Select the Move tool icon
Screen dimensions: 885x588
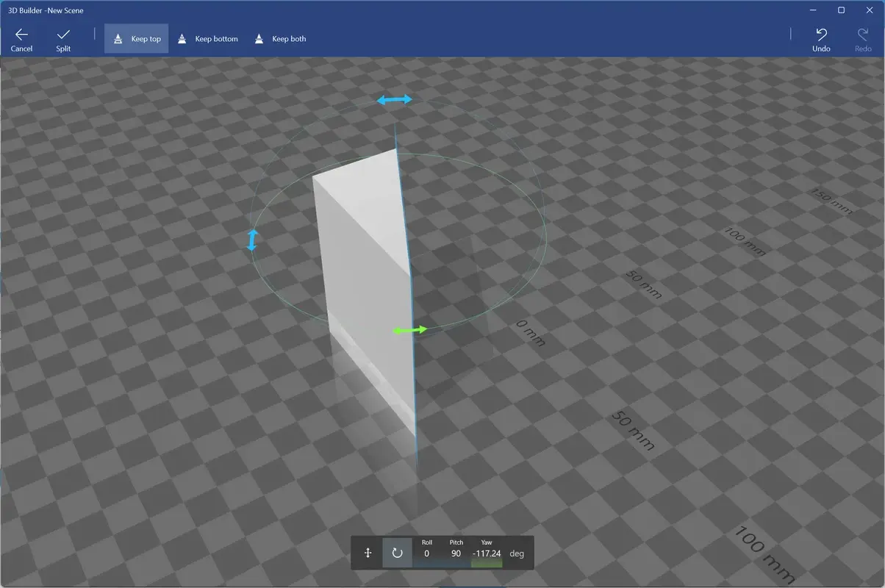368,553
